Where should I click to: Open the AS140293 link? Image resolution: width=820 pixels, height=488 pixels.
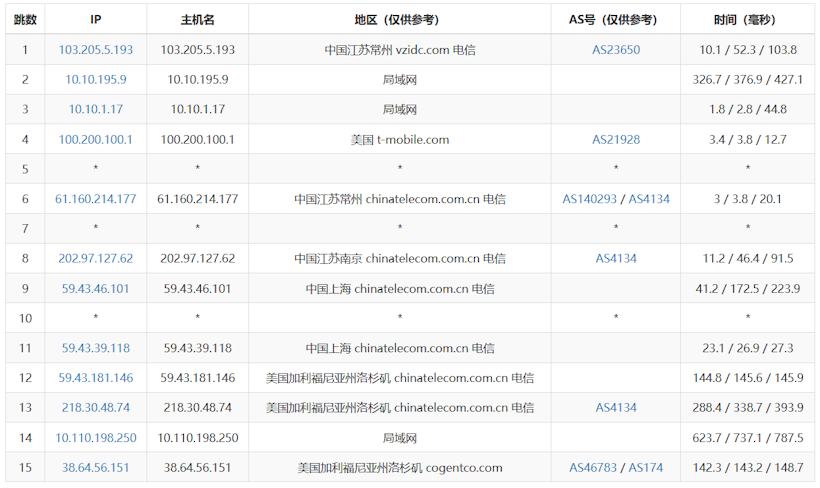(x=591, y=199)
